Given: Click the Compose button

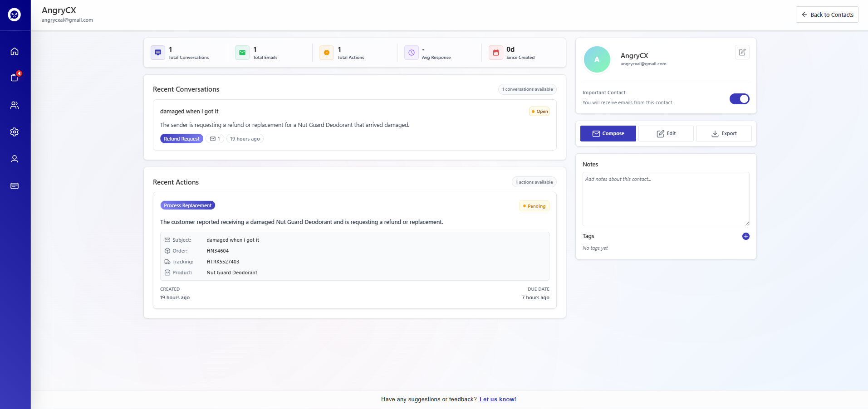Looking at the screenshot, I should click(x=608, y=133).
